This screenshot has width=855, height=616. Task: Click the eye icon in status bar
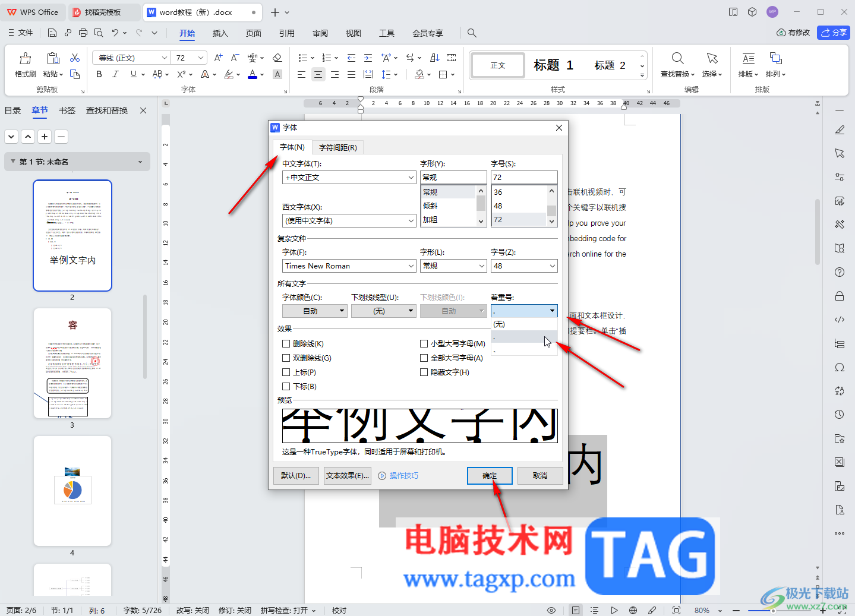551,610
